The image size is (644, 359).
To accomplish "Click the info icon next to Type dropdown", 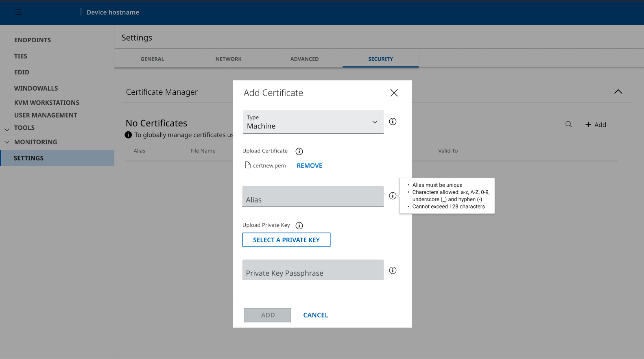I will point(393,122).
